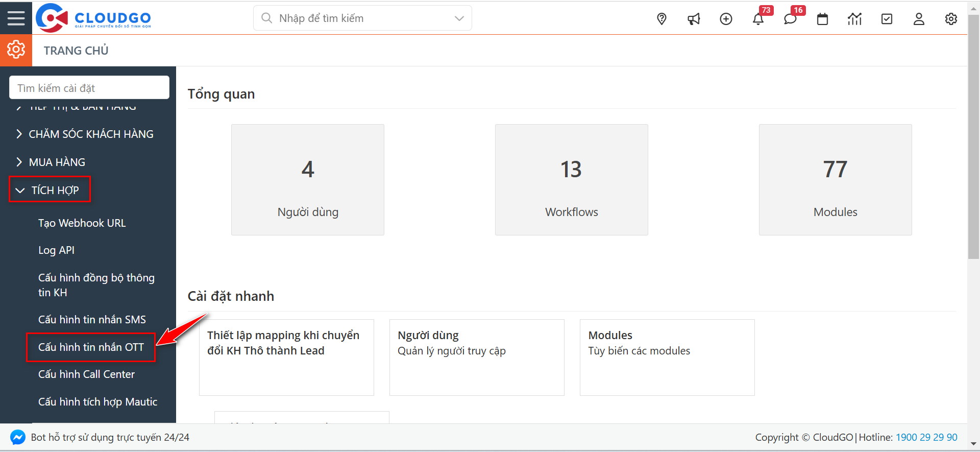Viewport: 980px width, 452px height.
Task: Select Tạo Webhook URL menu item
Action: pyautogui.click(x=82, y=223)
